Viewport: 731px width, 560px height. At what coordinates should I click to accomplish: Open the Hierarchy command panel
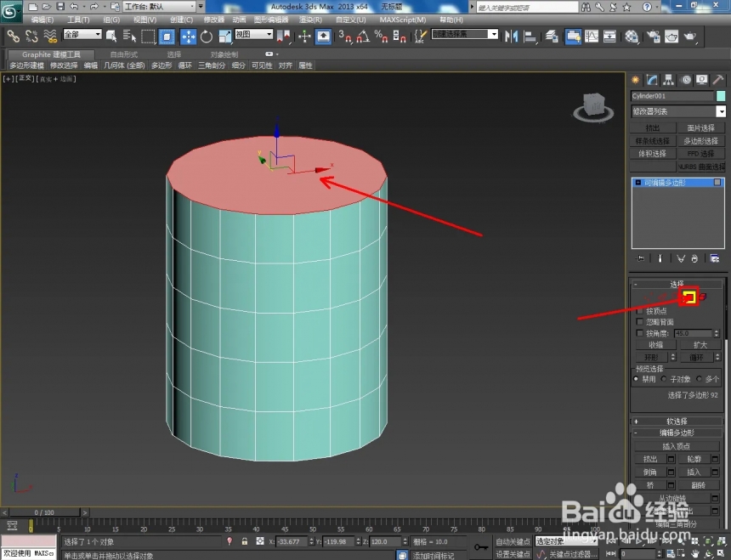pos(669,80)
